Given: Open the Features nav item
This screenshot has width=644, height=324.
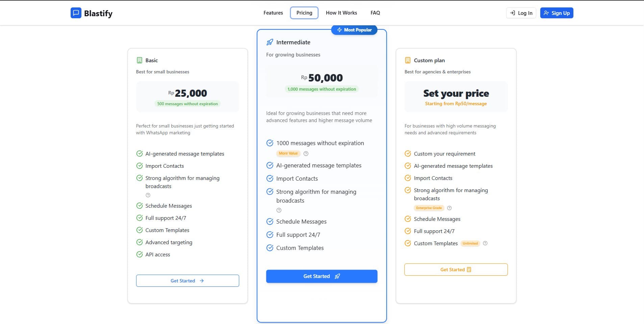Looking at the screenshot, I should point(273,13).
